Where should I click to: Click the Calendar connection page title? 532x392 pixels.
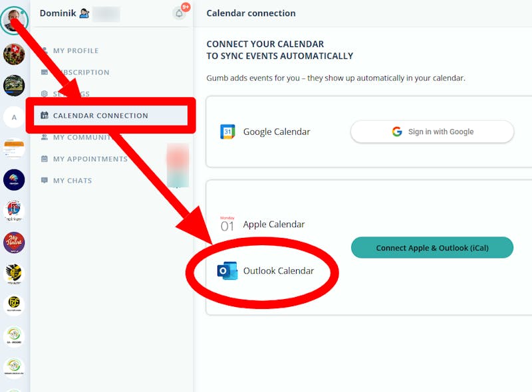tap(251, 13)
